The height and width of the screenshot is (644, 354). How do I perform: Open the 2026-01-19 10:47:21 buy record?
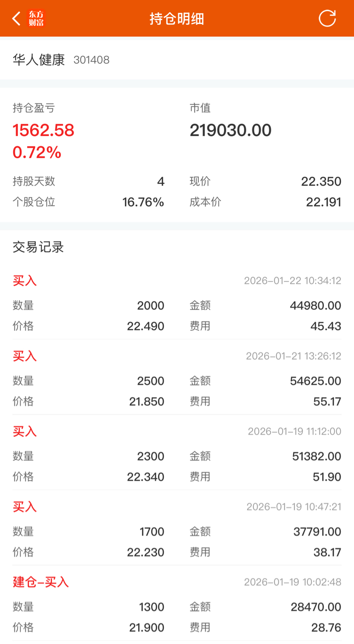[177, 530]
